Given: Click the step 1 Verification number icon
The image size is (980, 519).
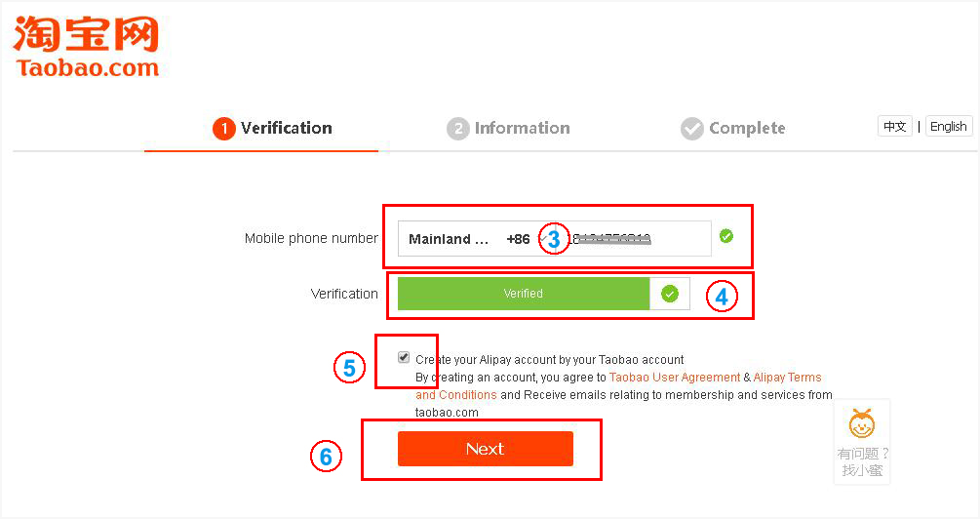Looking at the screenshot, I should (x=224, y=129).
